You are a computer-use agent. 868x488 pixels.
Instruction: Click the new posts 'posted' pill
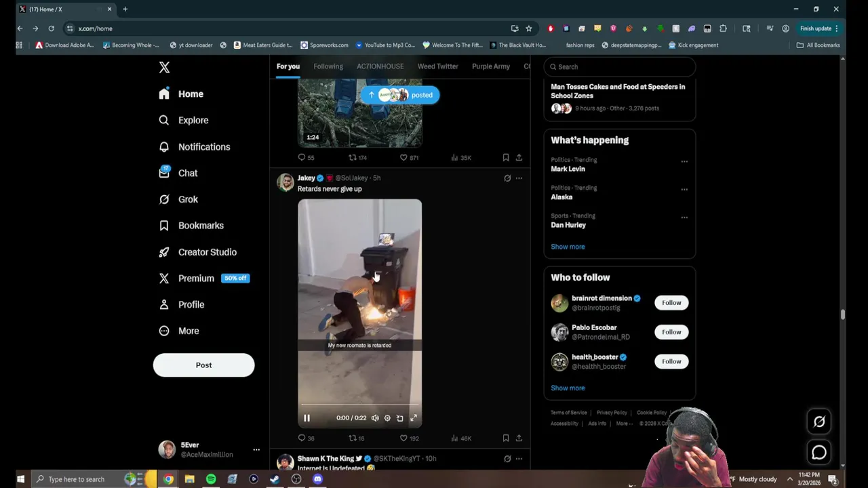(x=400, y=95)
